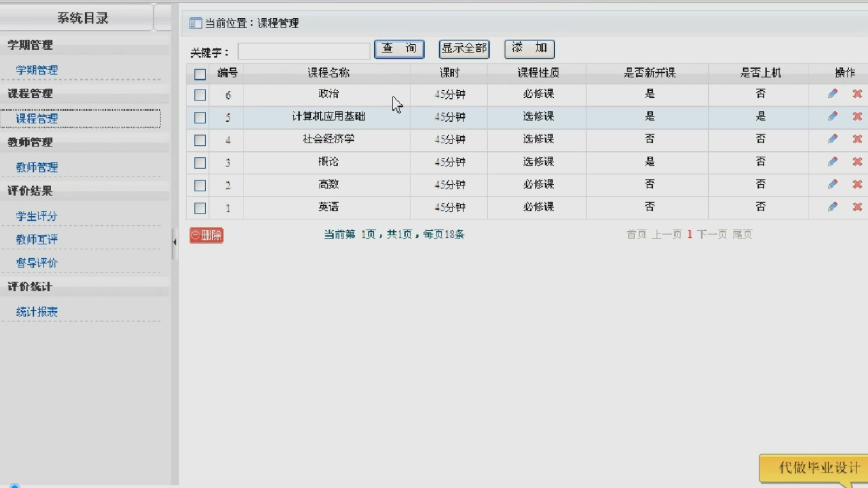
Task: Open 统计报表 under 评价统计
Action: (x=36, y=312)
